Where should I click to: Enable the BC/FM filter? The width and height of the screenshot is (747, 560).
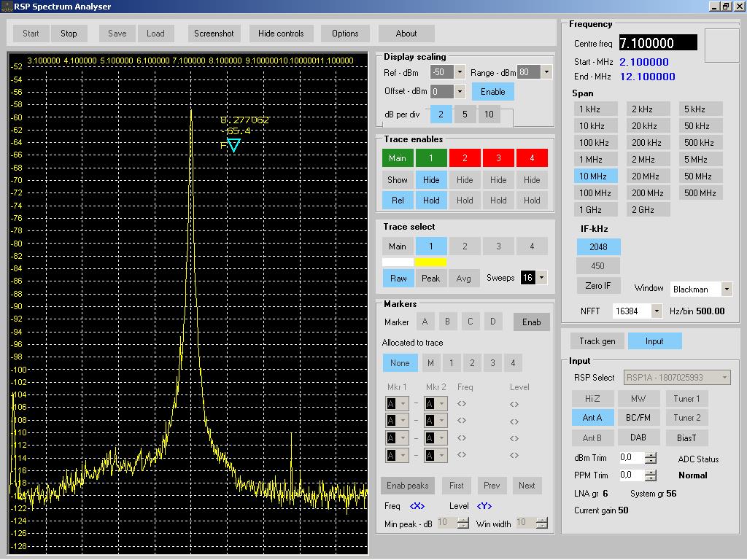click(x=638, y=418)
